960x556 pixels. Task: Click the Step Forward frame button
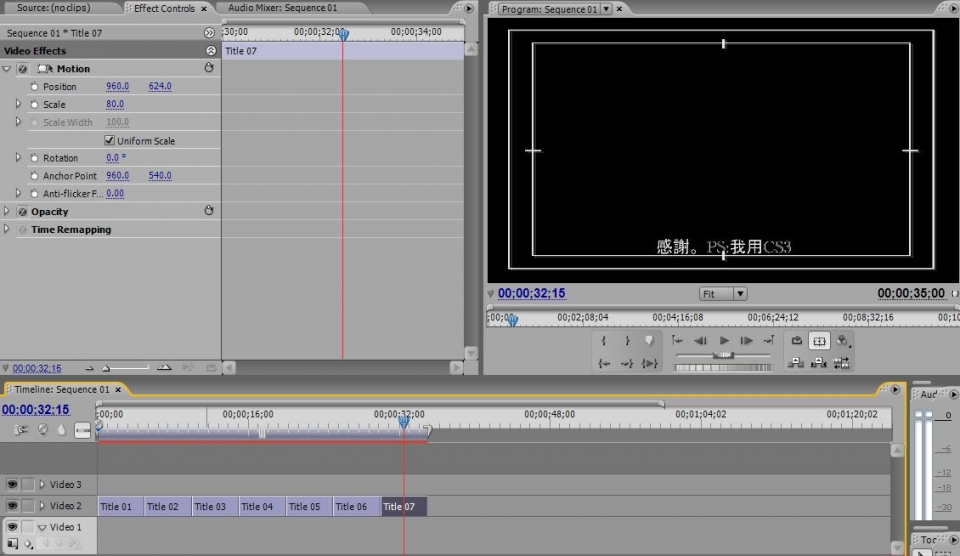click(x=746, y=341)
